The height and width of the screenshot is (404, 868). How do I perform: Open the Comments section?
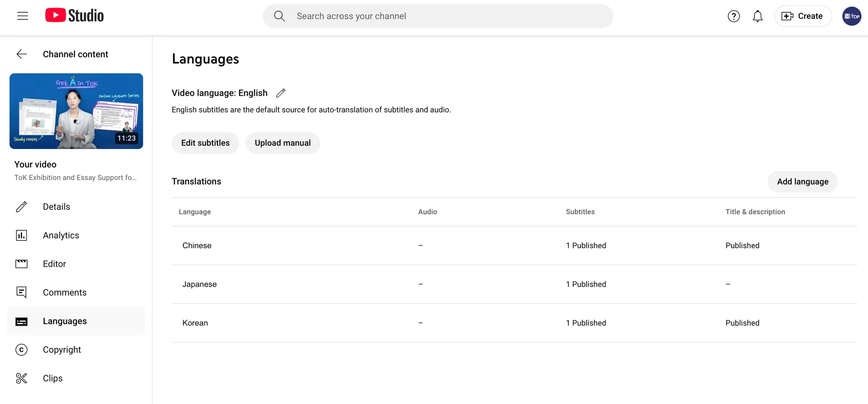pos(64,293)
